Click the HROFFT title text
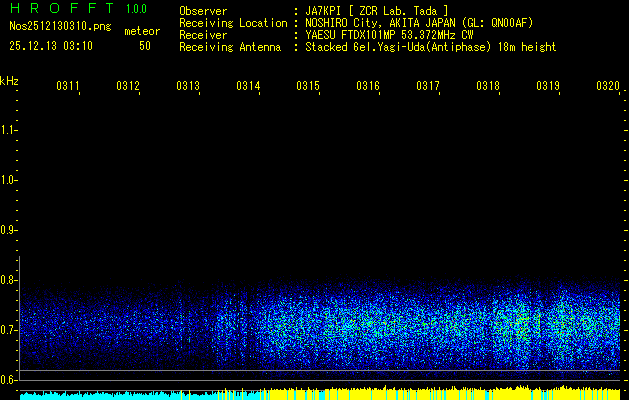This screenshot has width=629, height=400. (59, 10)
